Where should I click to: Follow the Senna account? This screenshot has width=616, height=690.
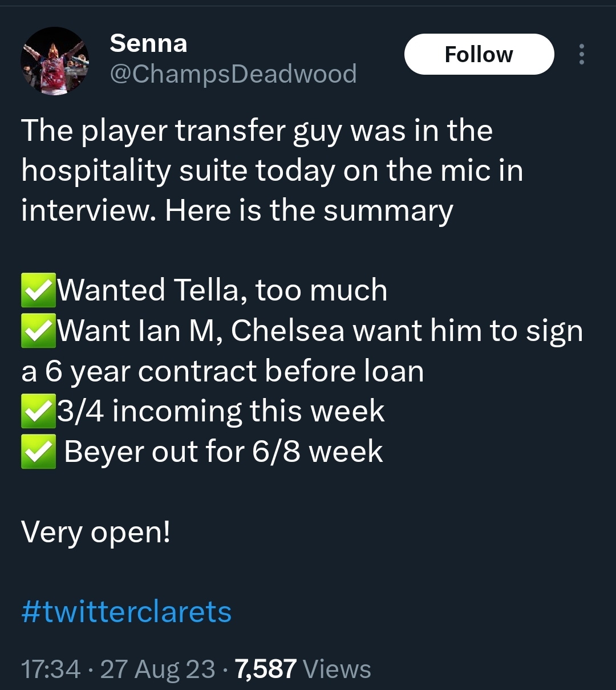tap(479, 55)
